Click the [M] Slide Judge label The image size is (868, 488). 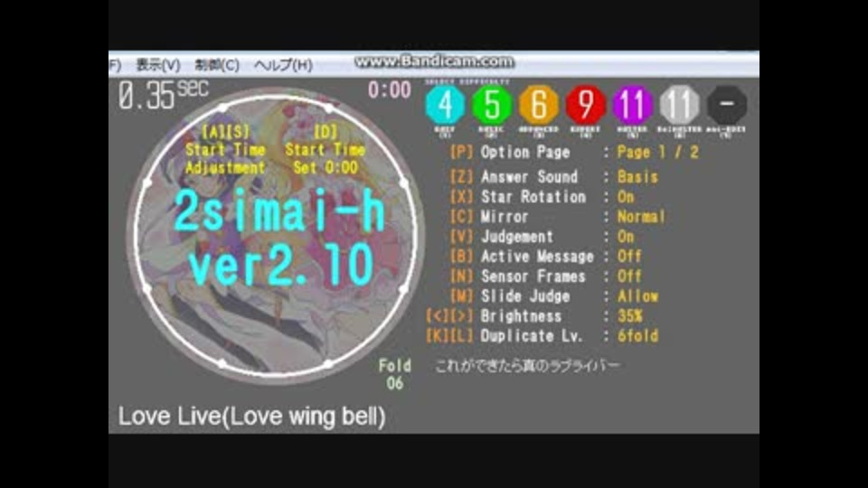coord(509,296)
